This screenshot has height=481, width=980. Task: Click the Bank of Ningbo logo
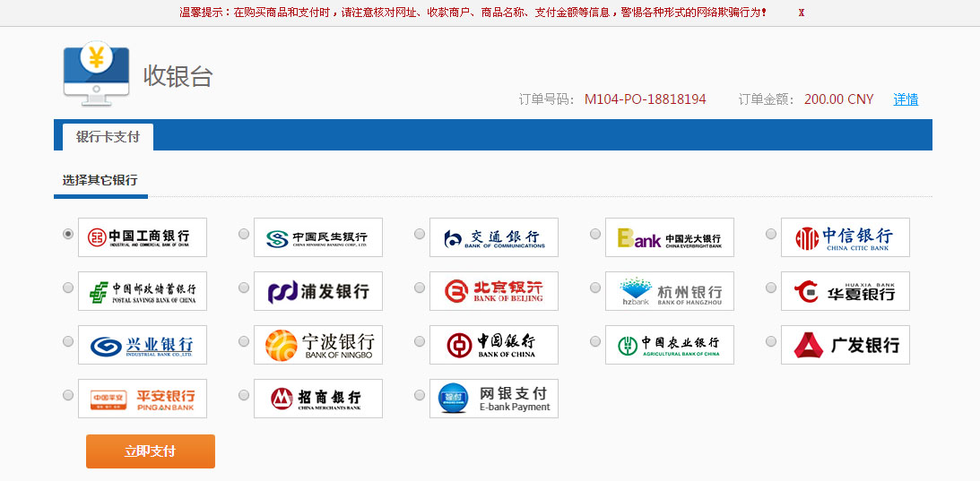318,345
